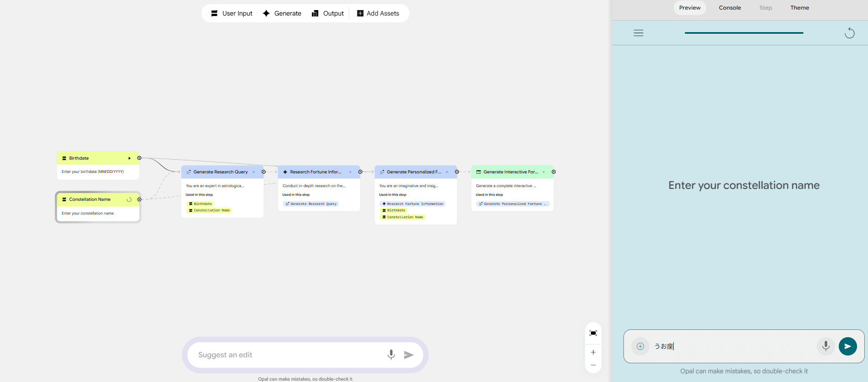Click the plus attach icon in preview input
Screen dimensions: 868x382
tap(640, 346)
